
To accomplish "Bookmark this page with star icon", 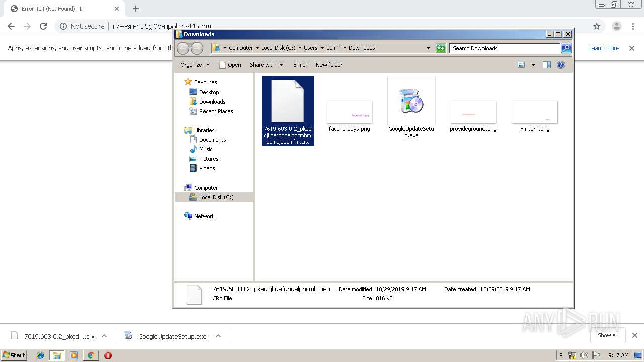I will pyautogui.click(x=597, y=26).
